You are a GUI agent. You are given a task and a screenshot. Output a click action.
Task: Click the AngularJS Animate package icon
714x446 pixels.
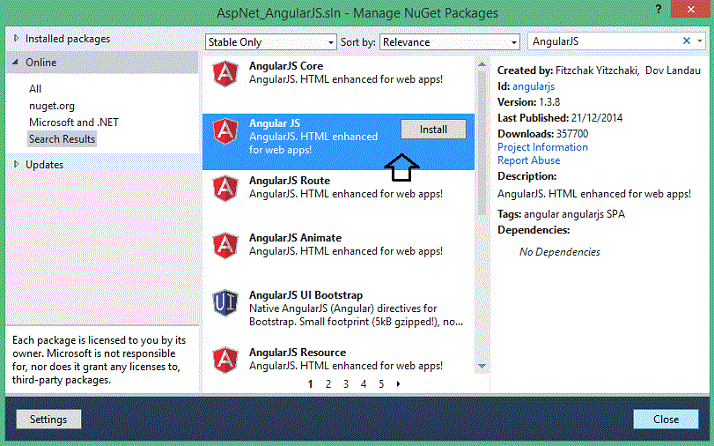coord(225,246)
